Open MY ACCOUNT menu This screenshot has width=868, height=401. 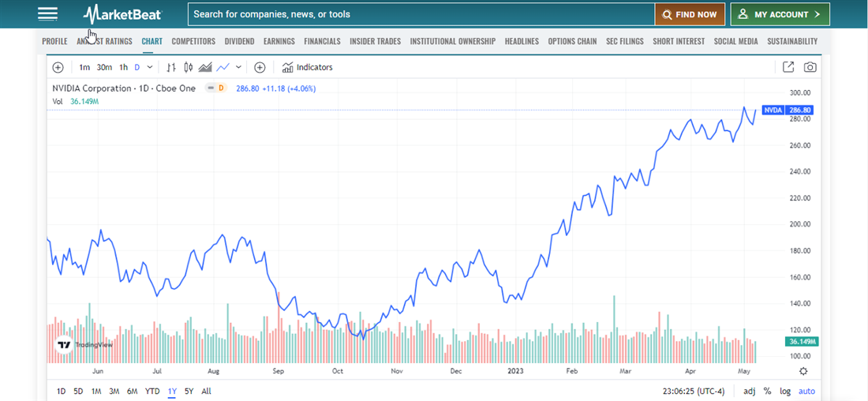click(780, 14)
